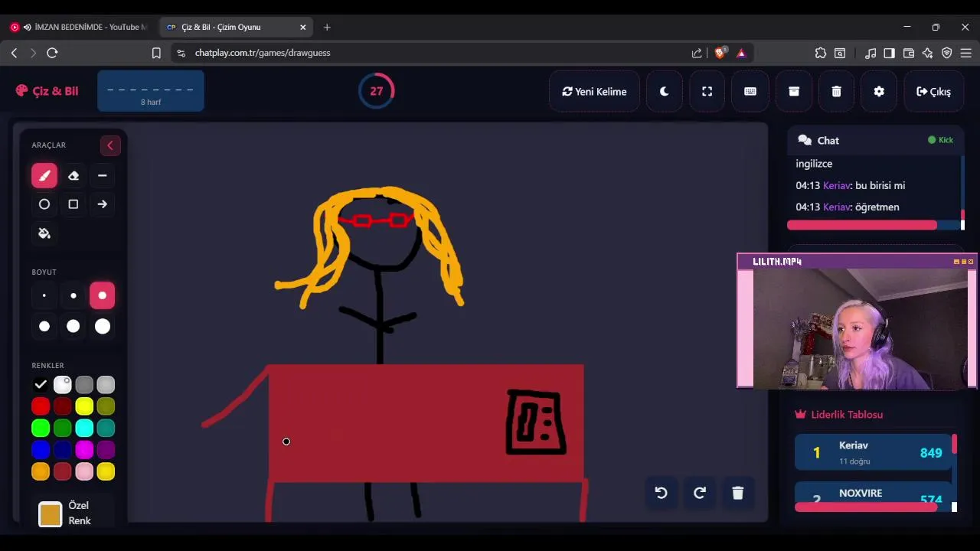Open Brave Rewards triangle icon
This screenshot has width=980, height=551.
pos(741,53)
